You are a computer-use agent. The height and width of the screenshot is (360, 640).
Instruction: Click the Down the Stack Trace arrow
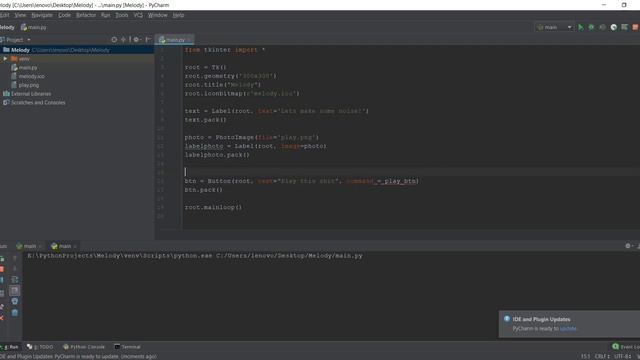(x=15, y=269)
